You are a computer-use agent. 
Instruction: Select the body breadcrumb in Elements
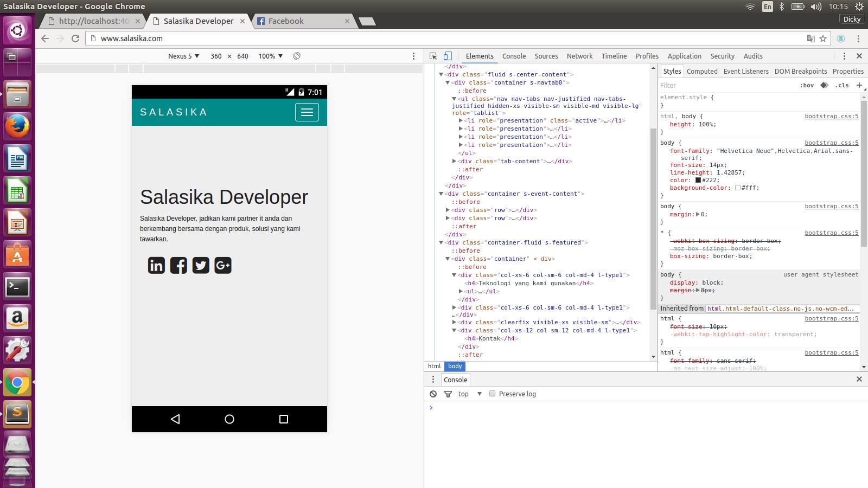coord(455,366)
